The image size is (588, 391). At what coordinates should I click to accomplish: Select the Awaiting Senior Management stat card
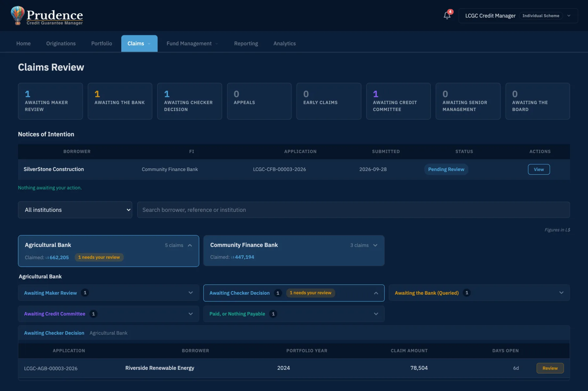pyautogui.click(x=468, y=101)
